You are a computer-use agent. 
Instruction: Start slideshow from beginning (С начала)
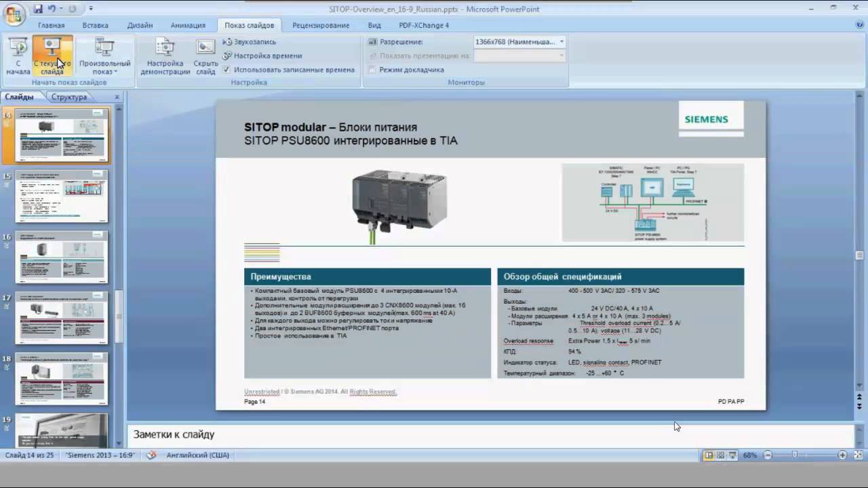(18, 56)
